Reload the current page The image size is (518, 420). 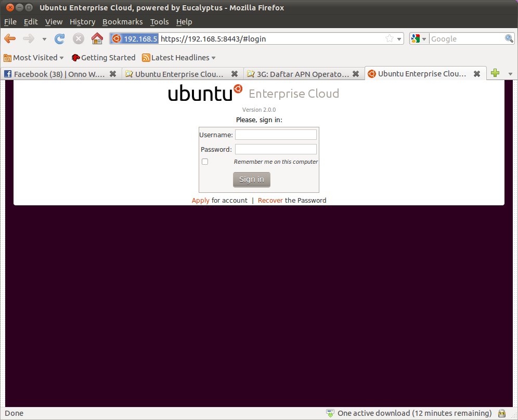tap(60, 38)
